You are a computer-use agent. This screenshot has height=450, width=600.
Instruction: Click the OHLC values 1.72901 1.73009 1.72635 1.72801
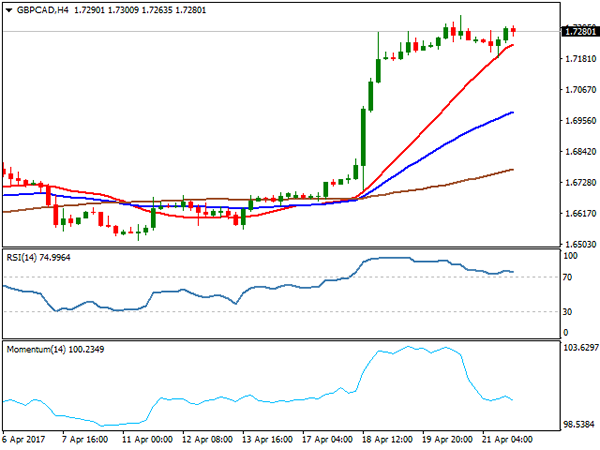pyautogui.click(x=140, y=10)
